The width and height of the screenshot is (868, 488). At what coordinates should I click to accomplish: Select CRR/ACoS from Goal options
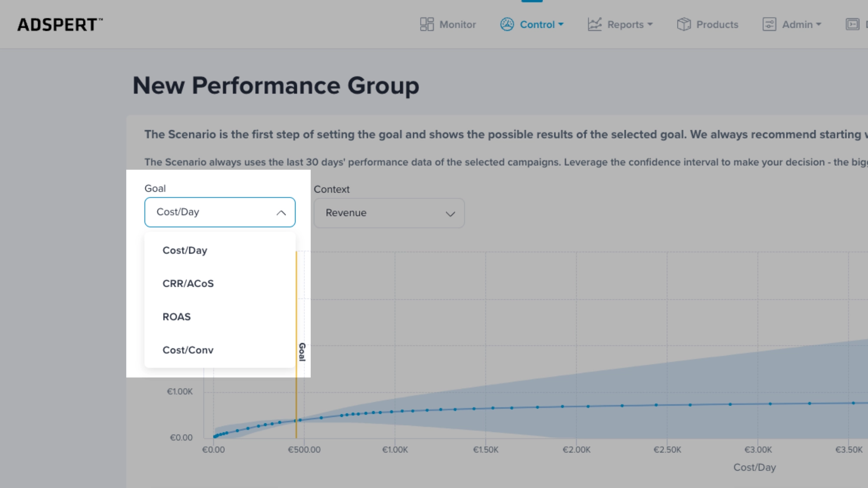[x=188, y=283]
